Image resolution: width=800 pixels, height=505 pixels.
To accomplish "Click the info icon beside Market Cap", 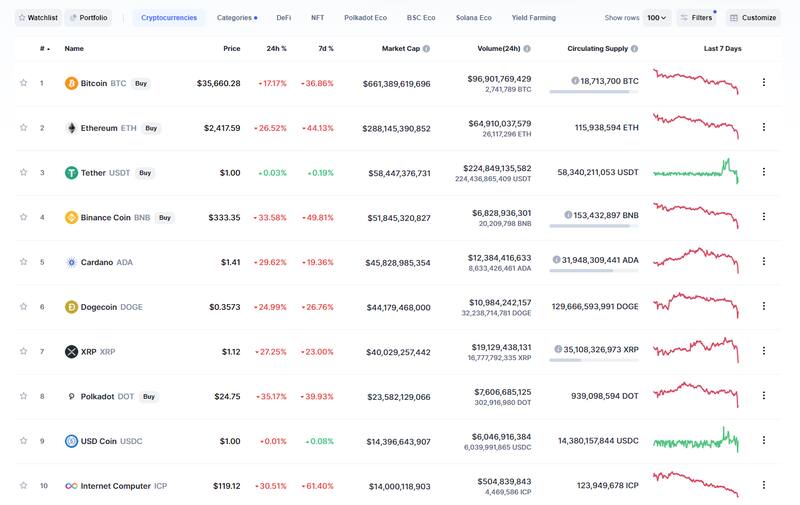I will [426, 48].
